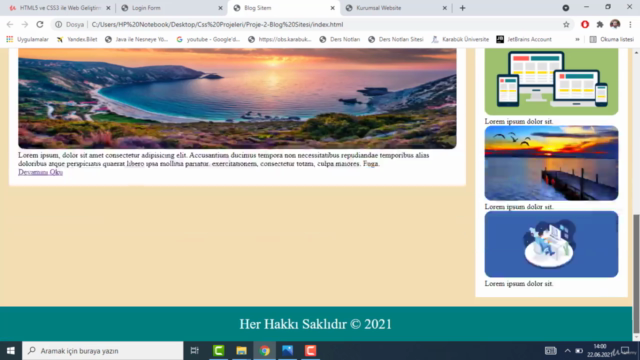Click the Chrome icon on the taskbar

264,351
